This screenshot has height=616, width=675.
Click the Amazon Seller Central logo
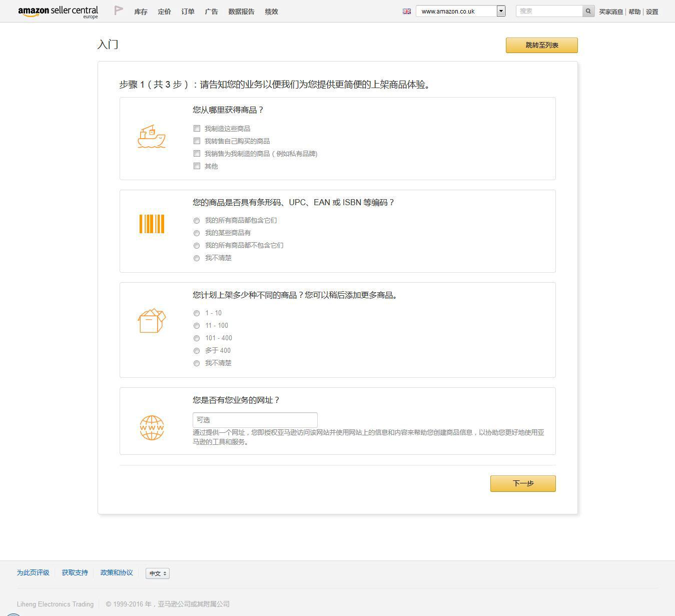(x=58, y=11)
